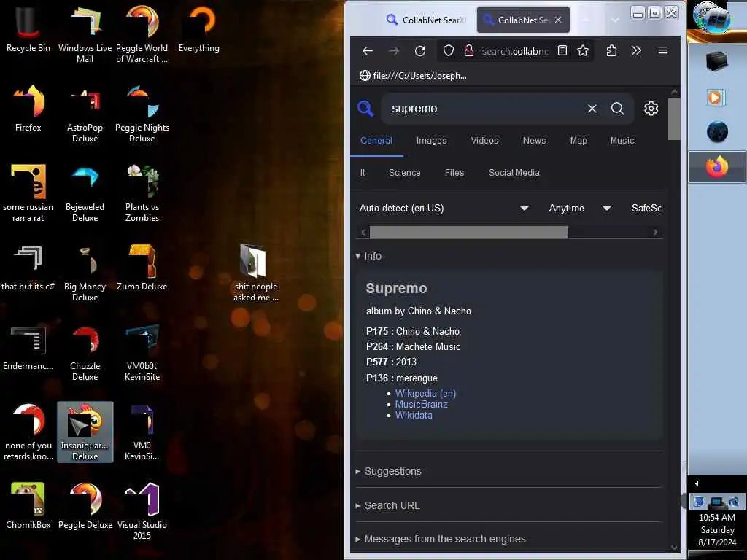Select Visual Studio 2015 icon
This screenshot has height=560, width=747.
click(x=142, y=512)
